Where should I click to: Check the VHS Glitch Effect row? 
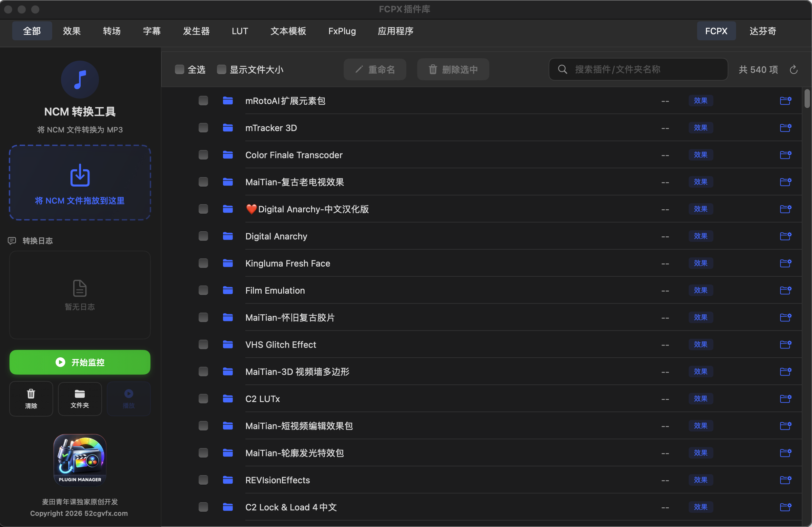click(x=203, y=345)
